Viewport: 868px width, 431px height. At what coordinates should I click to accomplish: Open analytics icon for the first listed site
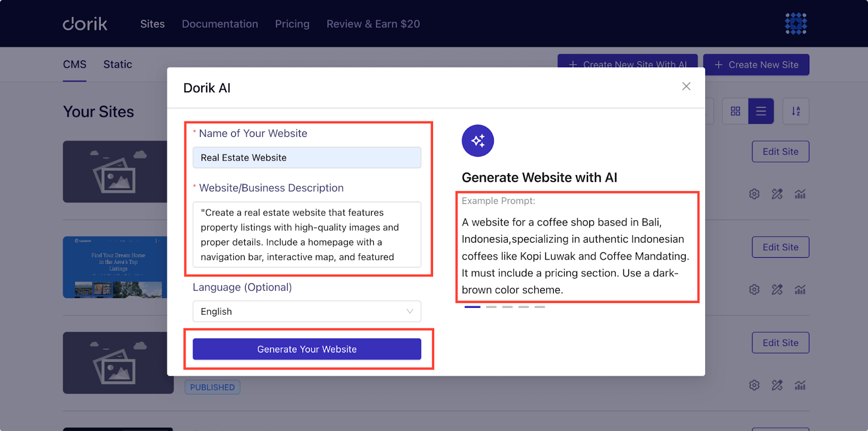pos(800,194)
